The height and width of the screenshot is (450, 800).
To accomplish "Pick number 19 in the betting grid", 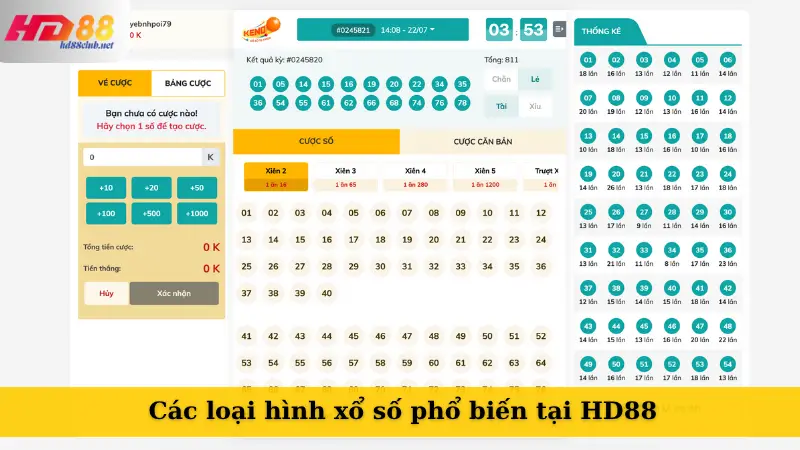I will tap(407, 240).
